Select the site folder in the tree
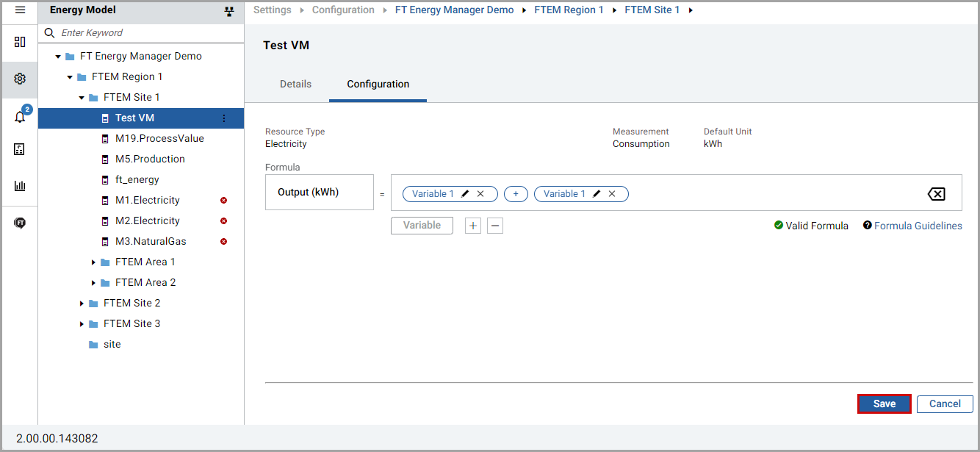The image size is (980, 452). coord(112,345)
